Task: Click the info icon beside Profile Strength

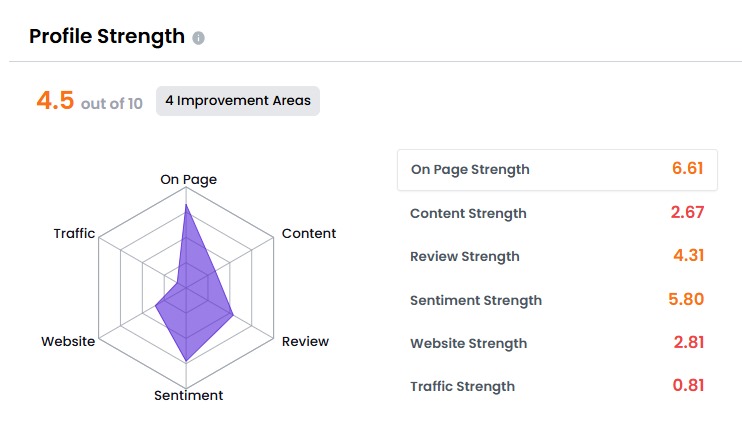Action: tap(198, 38)
